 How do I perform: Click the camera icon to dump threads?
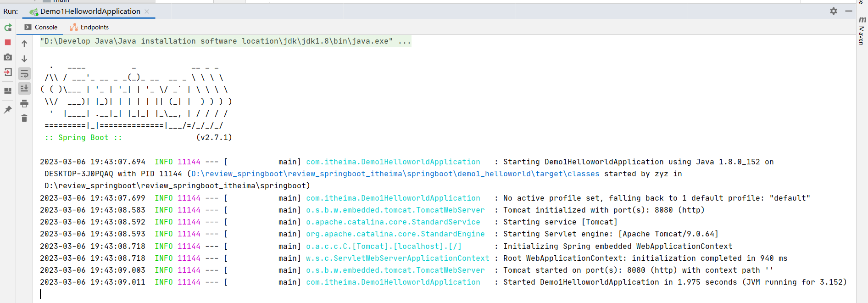8,57
